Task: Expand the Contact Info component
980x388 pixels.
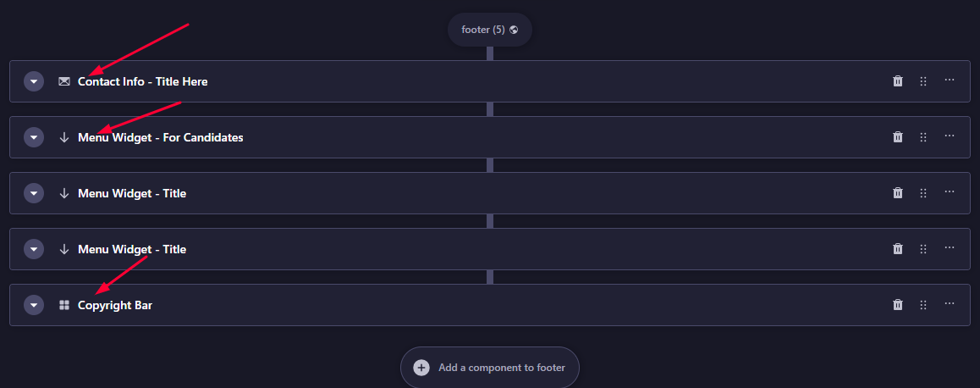Action: (x=33, y=81)
